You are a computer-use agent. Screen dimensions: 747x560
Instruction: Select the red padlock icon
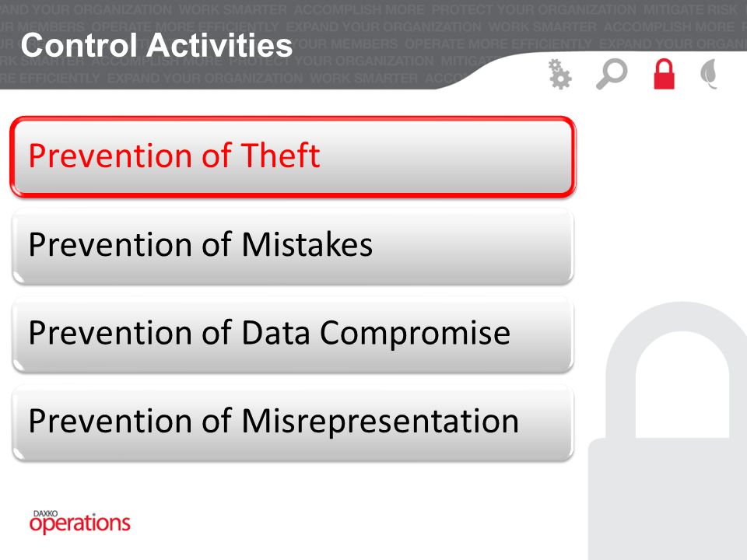click(664, 74)
